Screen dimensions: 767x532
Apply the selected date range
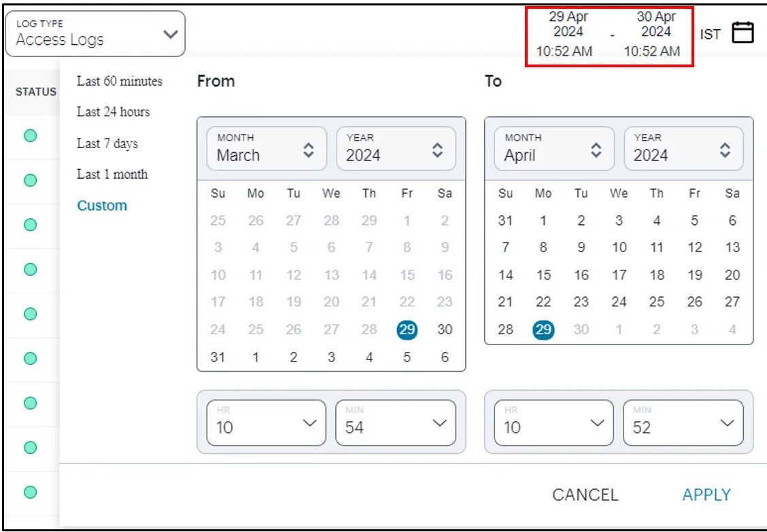pyautogui.click(x=706, y=495)
